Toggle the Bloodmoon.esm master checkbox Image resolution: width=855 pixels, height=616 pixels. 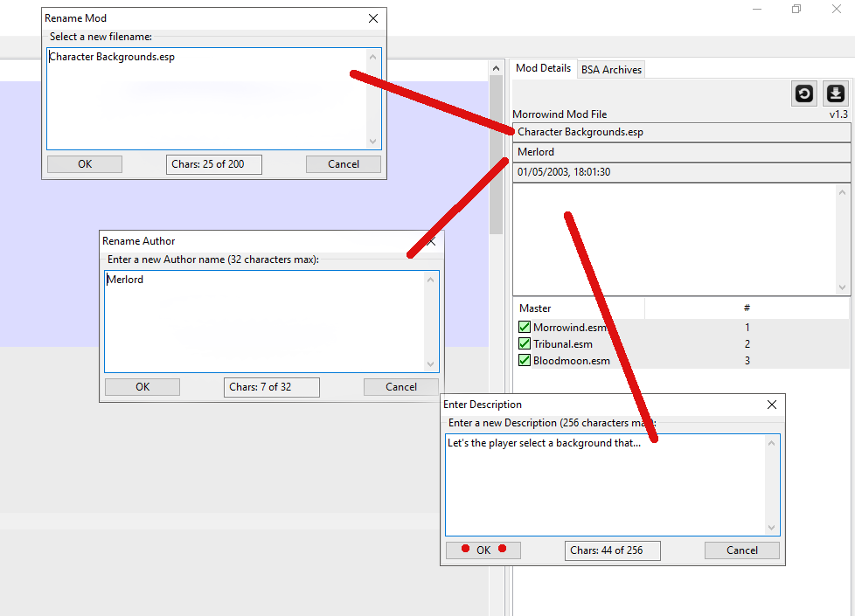(x=525, y=361)
